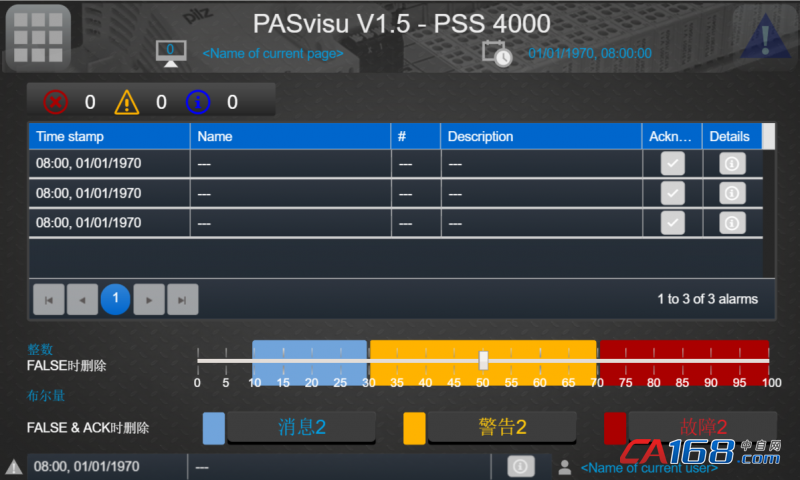
Task: Open details of first alarm row
Action: (x=732, y=164)
